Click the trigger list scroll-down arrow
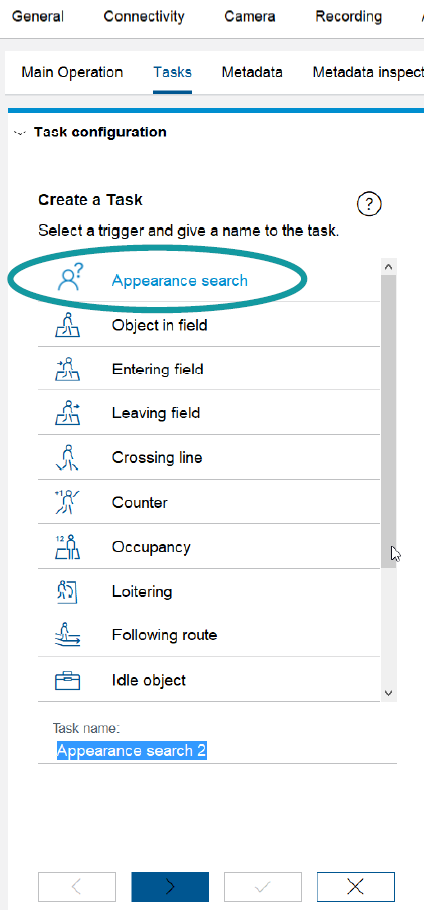The height and width of the screenshot is (910, 424). (x=389, y=693)
